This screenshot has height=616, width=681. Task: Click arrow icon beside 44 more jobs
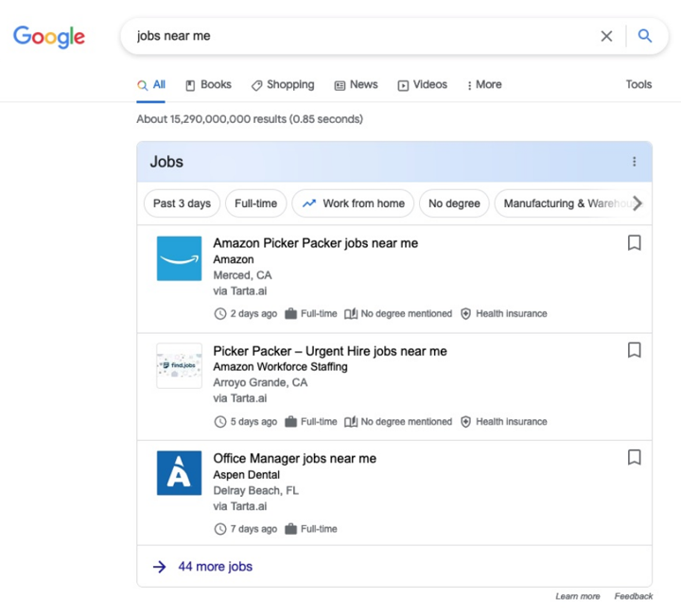pos(160,567)
